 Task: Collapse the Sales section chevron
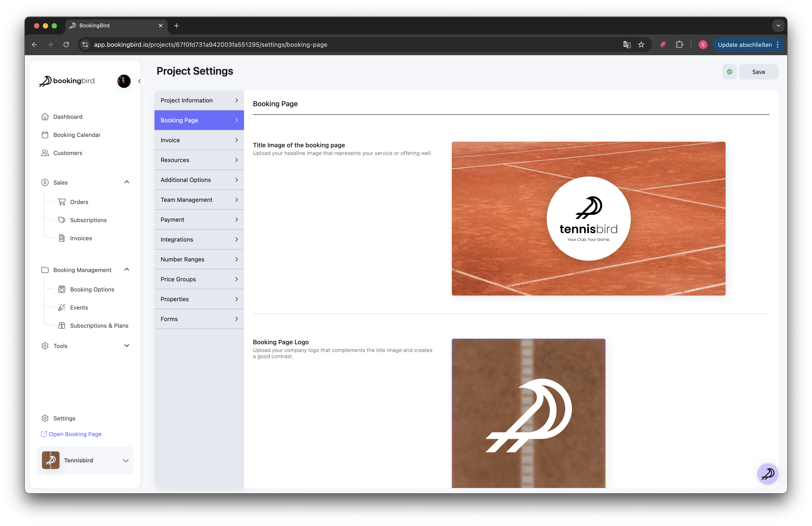(x=127, y=182)
